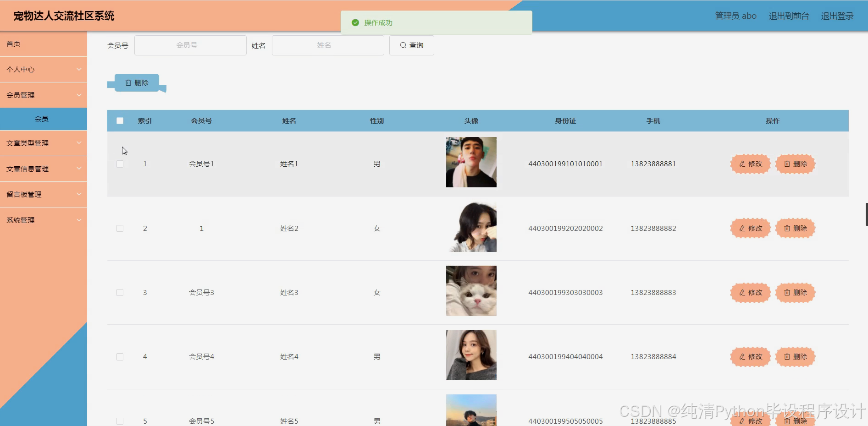The height and width of the screenshot is (426, 868).
Task: Click the 会员号 search input
Action: click(x=190, y=45)
